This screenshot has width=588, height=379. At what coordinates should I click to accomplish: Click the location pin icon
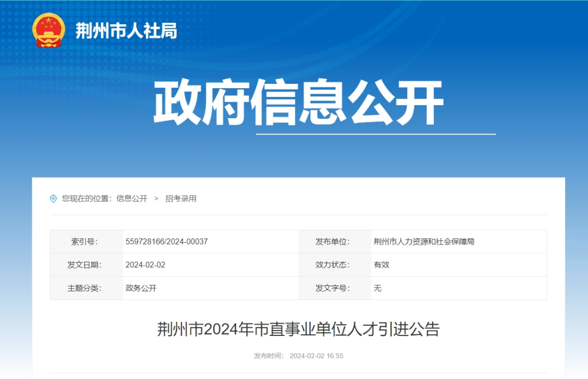53,199
